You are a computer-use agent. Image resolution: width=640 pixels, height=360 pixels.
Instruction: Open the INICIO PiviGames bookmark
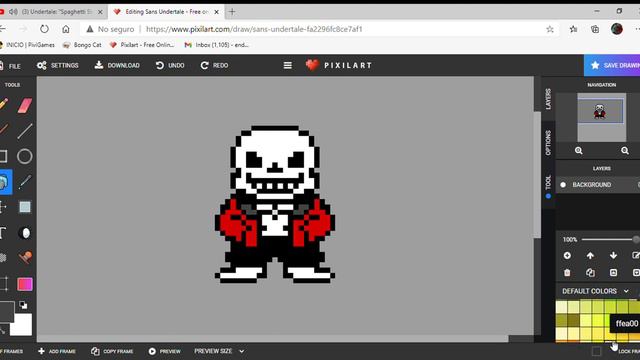[27, 45]
